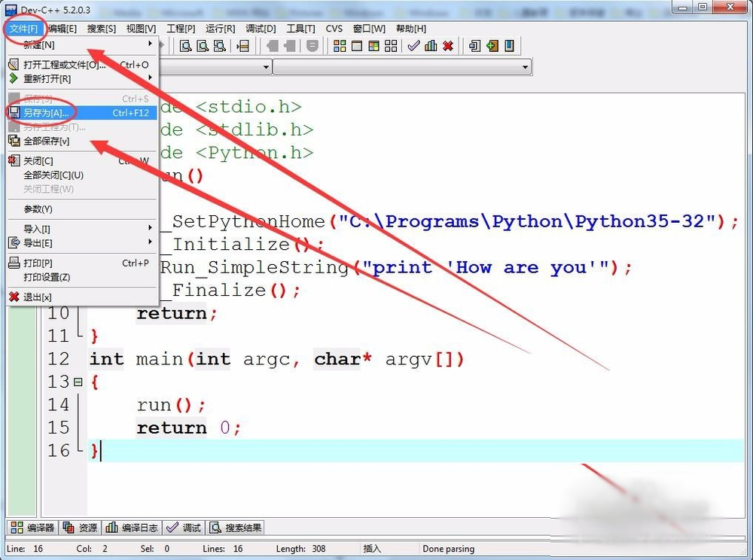Click 退出[x] to exit the program
753x560 pixels.
tap(81, 297)
